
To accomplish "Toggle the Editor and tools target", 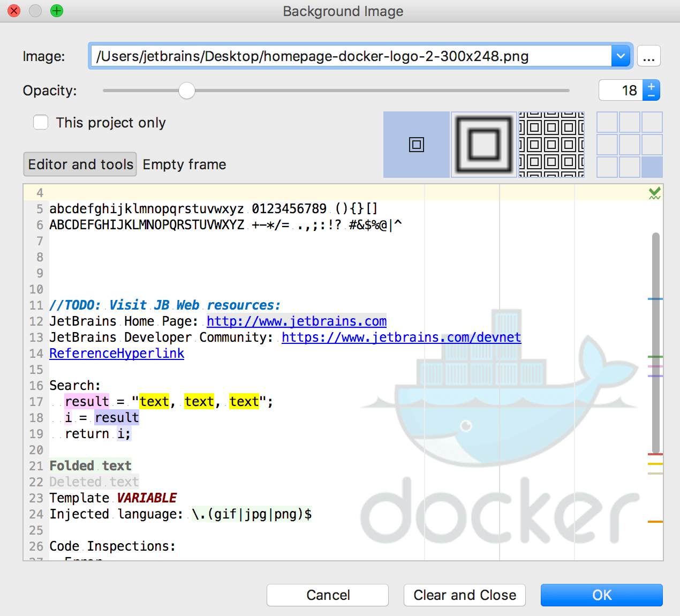I will [80, 164].
